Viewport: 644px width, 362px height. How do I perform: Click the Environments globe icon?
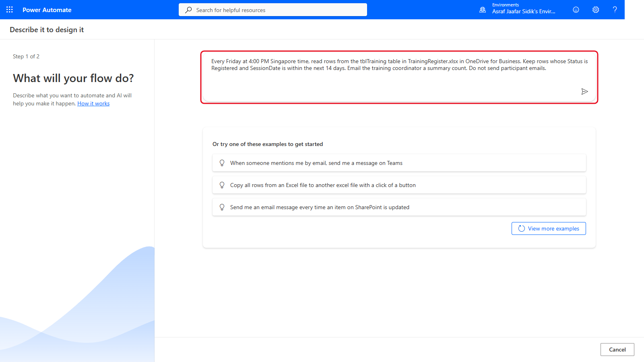(483, 10)
